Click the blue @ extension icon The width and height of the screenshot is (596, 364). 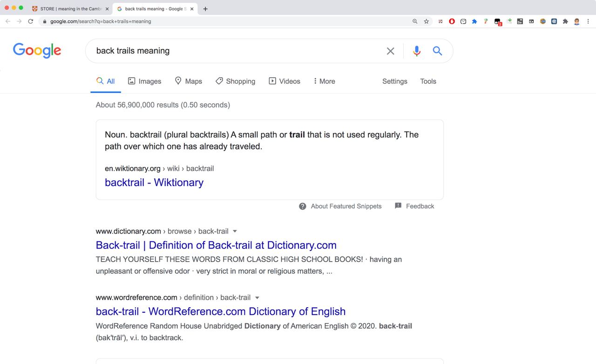click(x=554, y=21)
